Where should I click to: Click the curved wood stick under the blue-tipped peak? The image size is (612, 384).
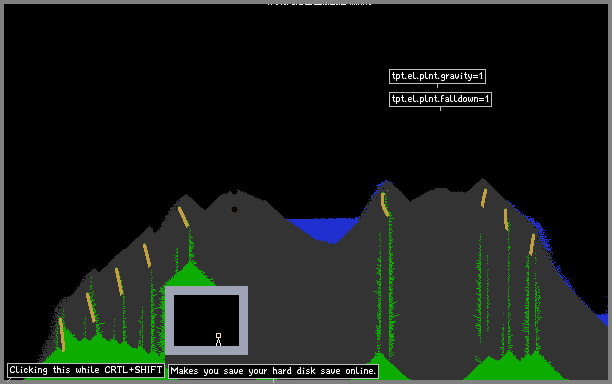click(x=384, y=204)
